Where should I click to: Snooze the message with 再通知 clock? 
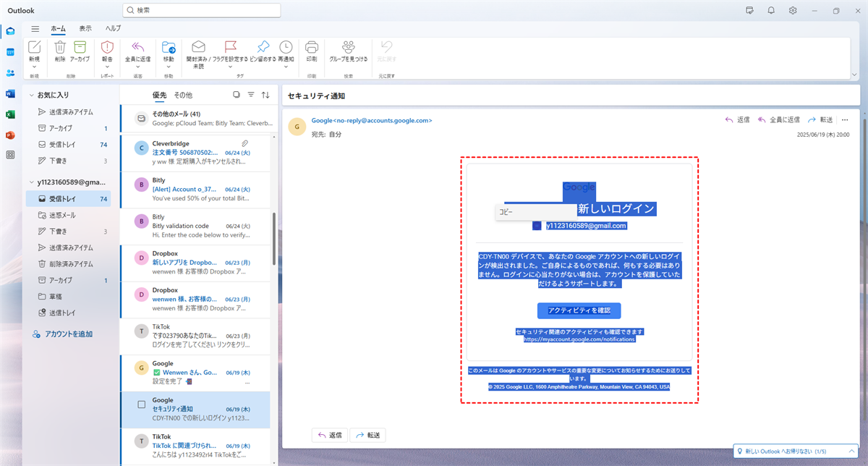[x=286, y=47]
